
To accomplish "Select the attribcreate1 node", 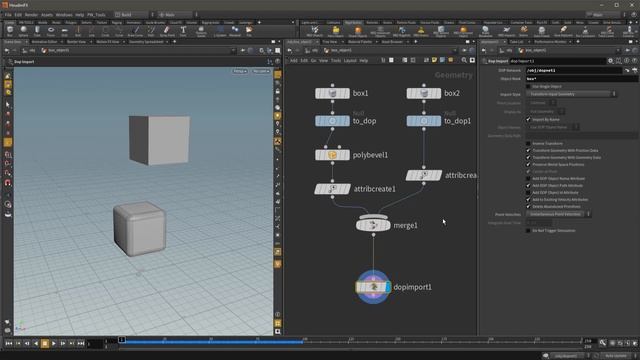I will [x=332, y=189].
